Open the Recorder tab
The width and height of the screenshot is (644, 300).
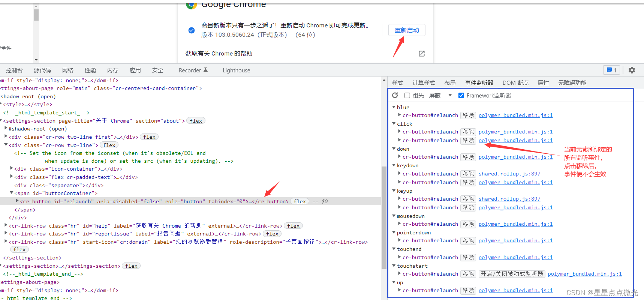193,70
